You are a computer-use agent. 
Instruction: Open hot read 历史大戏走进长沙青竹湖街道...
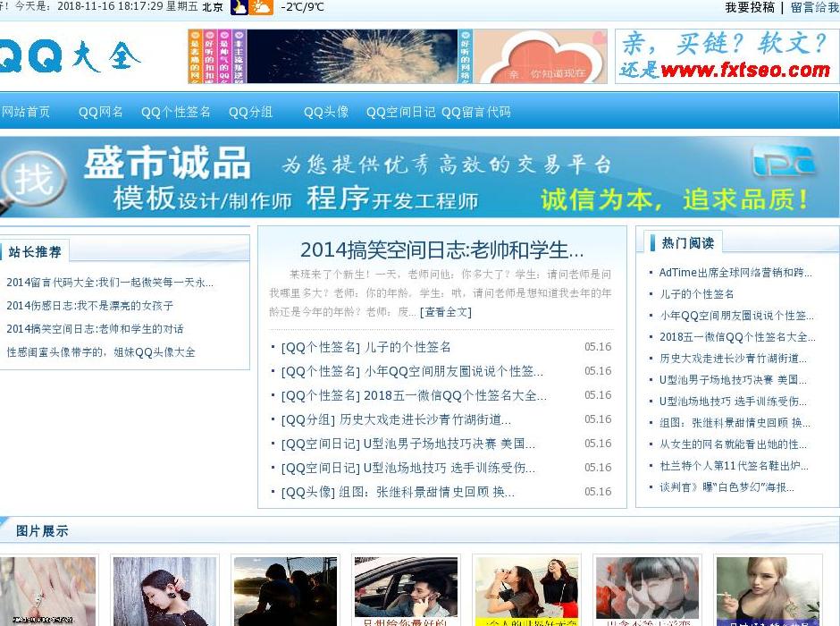pyautogui.click(x=733, y=358)
